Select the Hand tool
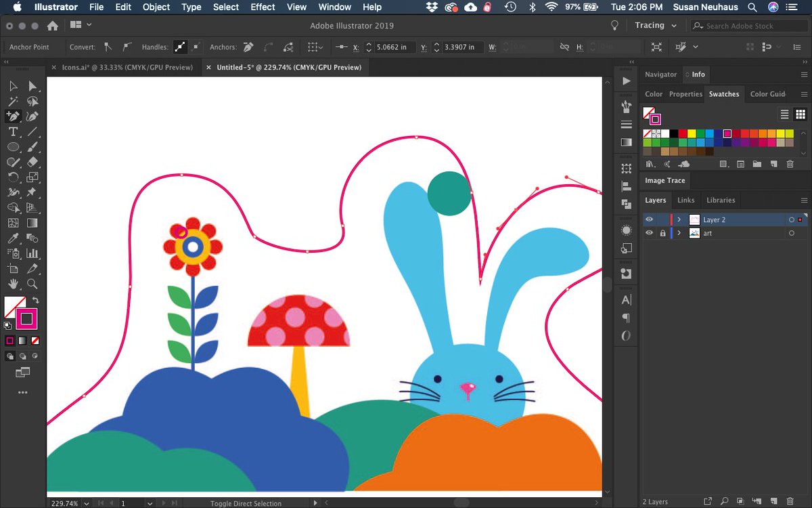812x508 pixels. point(13,284)
